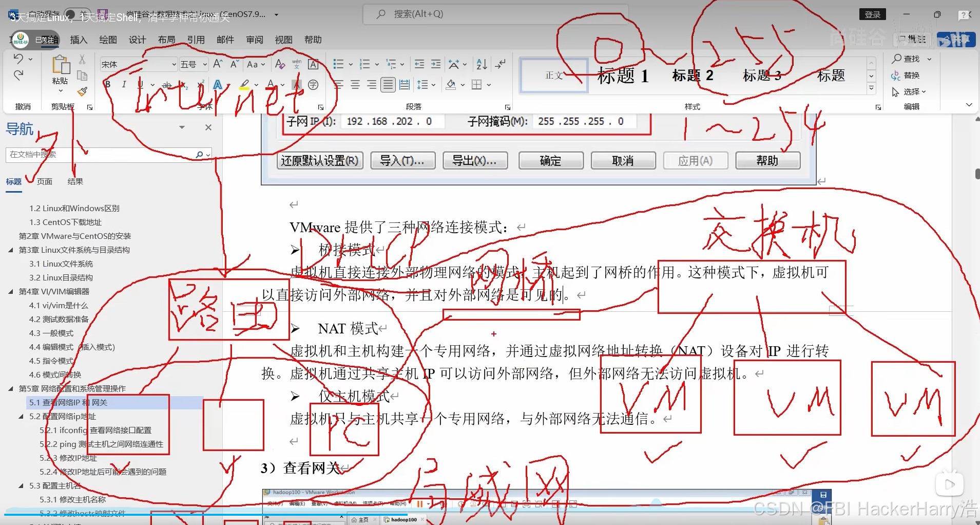Switch to 结果 tab in navigation pane
The width and height of the screenshot is (980, 525).
coord(75,181)
